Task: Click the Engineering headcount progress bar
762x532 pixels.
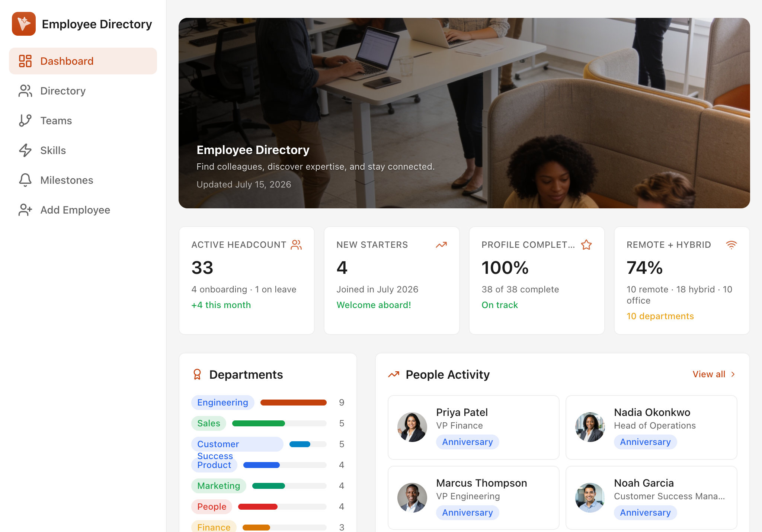Action: [294, 403]
